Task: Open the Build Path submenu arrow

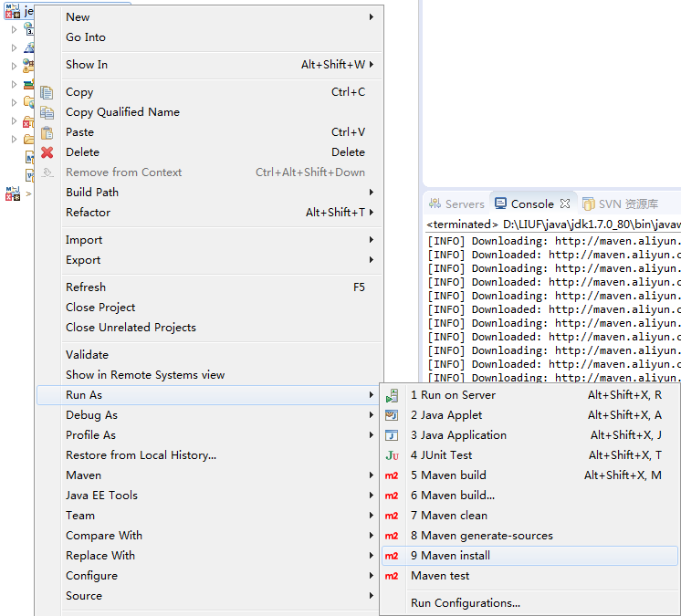Action: [x=372, y=192]
